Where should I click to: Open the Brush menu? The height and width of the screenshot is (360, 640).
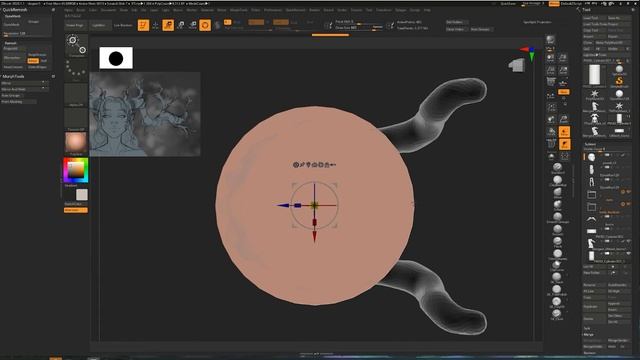(81, 10)
